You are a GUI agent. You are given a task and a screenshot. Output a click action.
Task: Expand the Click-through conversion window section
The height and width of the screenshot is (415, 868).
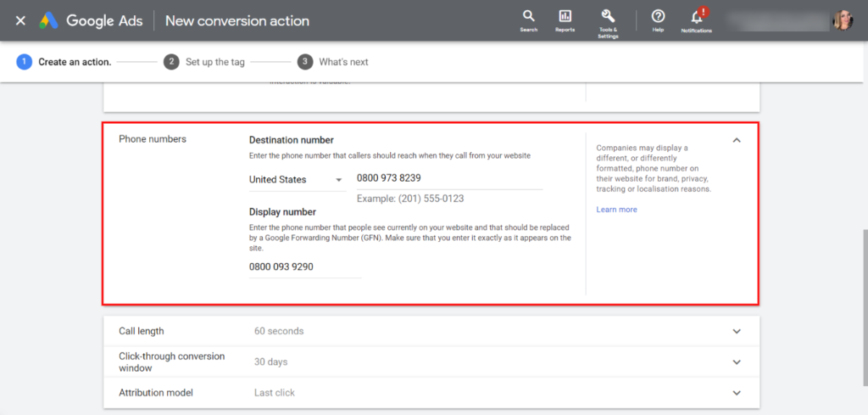(x=736, y=362)
